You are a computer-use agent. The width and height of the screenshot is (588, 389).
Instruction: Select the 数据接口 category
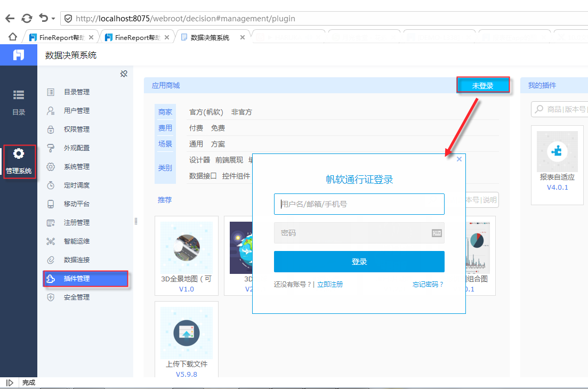(203, 176)
